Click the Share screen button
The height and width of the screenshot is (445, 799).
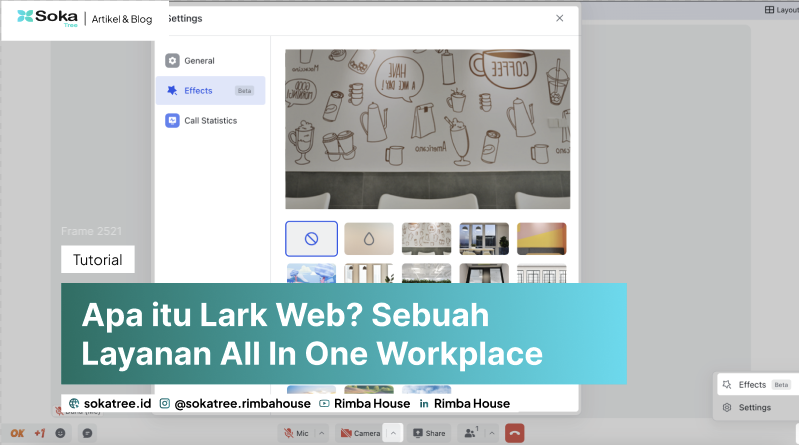pyautogui.click(x=429, y=433)
